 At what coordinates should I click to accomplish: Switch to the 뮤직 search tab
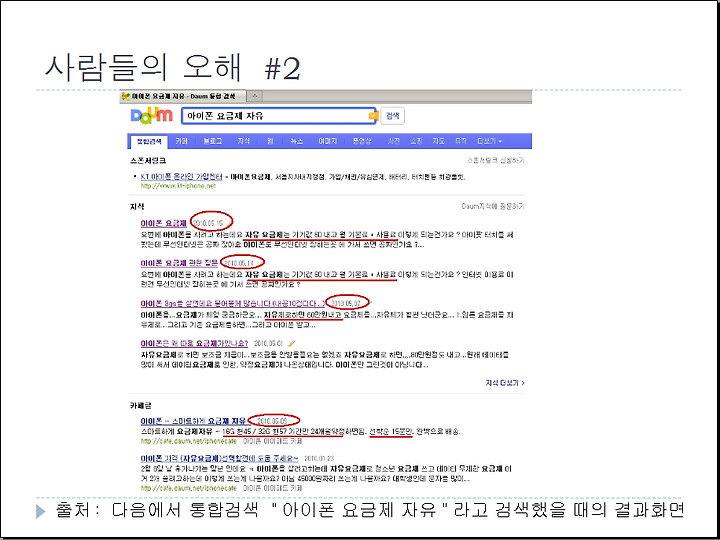(461, 141)
